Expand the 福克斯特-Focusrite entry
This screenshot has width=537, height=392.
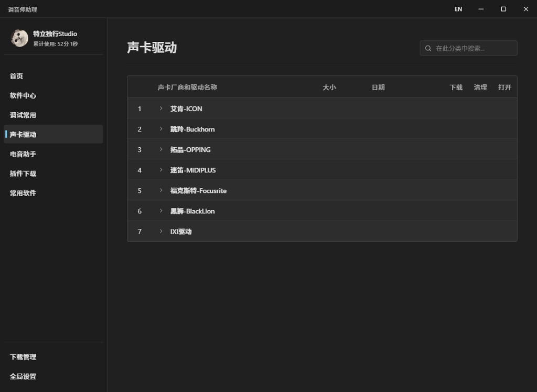(x=162, y=190)
